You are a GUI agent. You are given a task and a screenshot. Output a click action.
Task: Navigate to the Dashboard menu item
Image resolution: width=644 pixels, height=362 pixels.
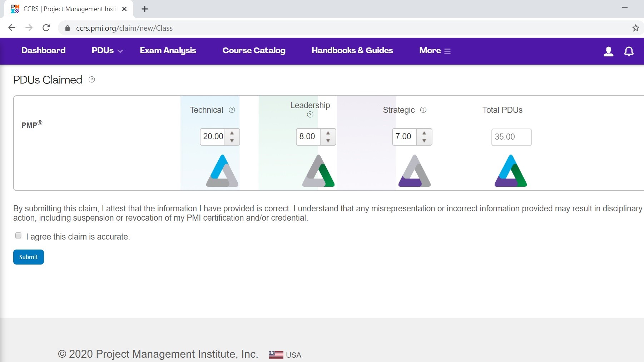tap(43, 50)
